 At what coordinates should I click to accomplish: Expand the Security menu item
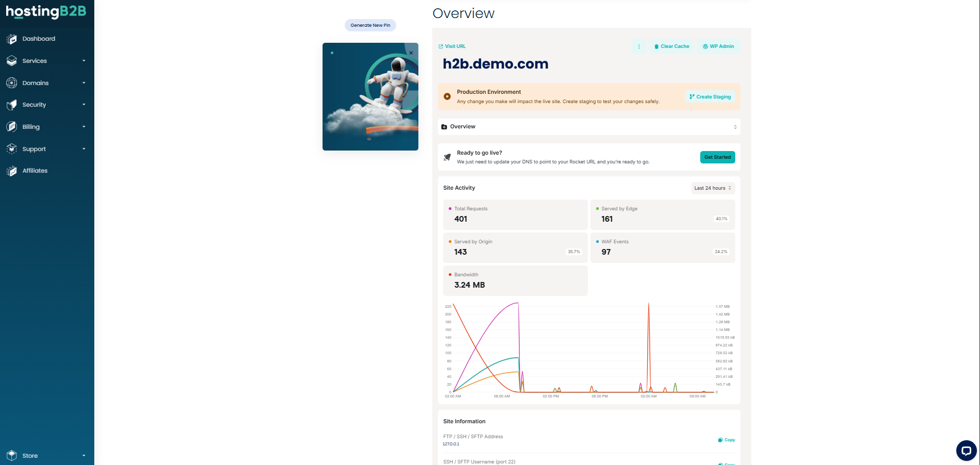click(46, 105)
